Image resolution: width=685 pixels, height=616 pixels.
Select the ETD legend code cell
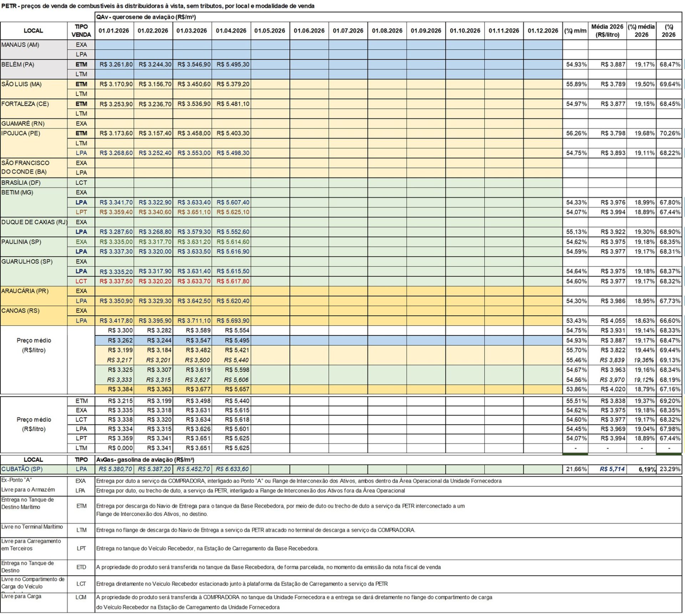[81, 567]
